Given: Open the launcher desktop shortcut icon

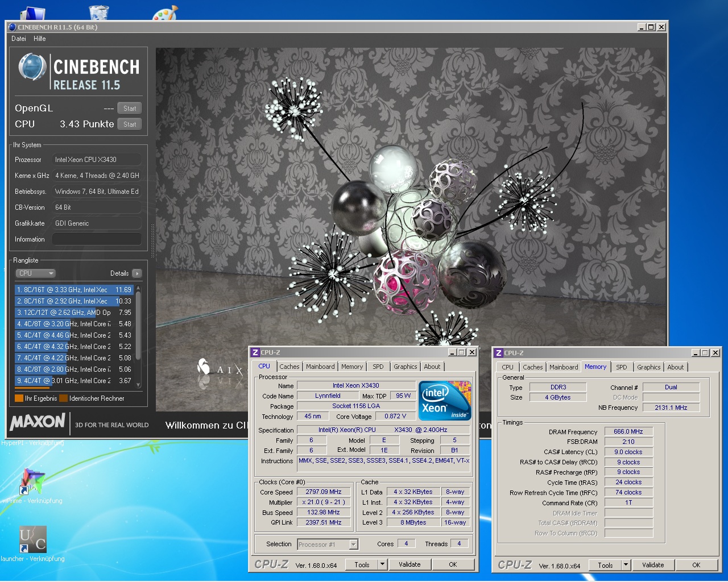Looking at the screenshot, I should pos(32,539).
